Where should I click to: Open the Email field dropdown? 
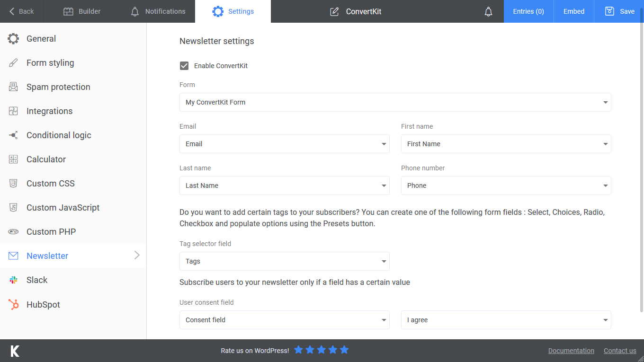(x=285, y=144)
